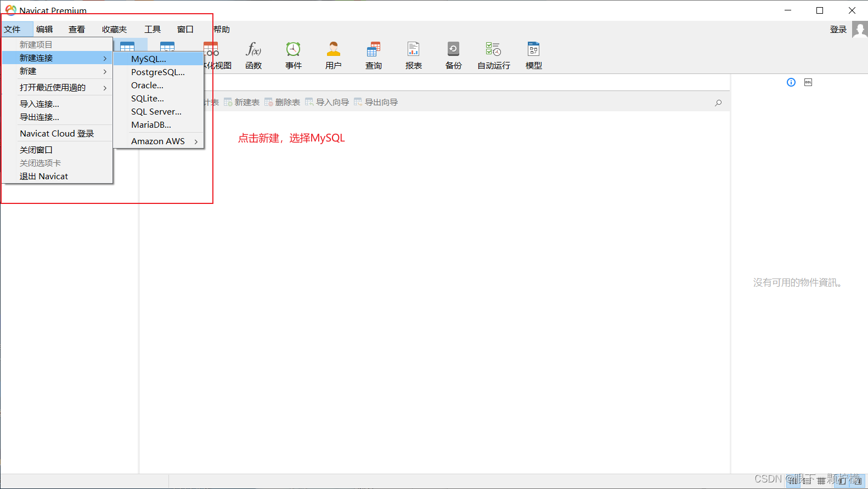Open the Window (窗口) menu
The width and height of the screenshot is (868, 489).
point(185,30)
